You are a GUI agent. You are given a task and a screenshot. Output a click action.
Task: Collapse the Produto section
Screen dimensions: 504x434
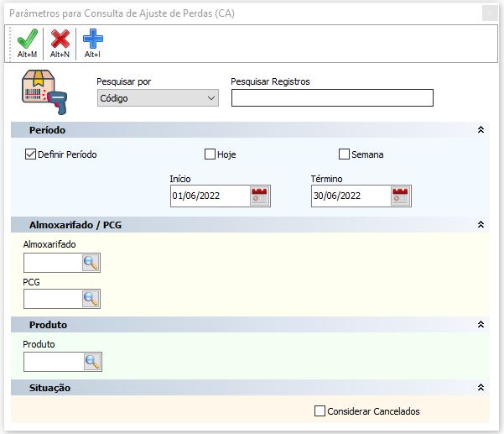tap(481, 324)
